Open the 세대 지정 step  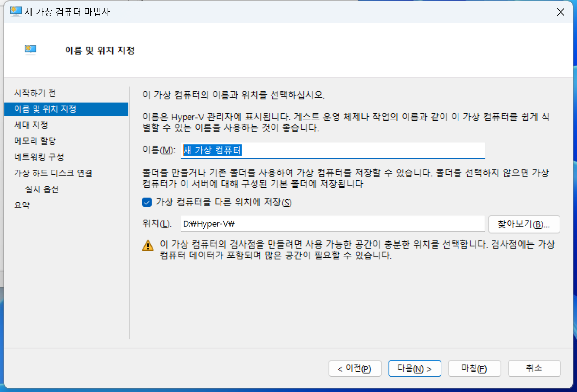(x=31, y=125)
